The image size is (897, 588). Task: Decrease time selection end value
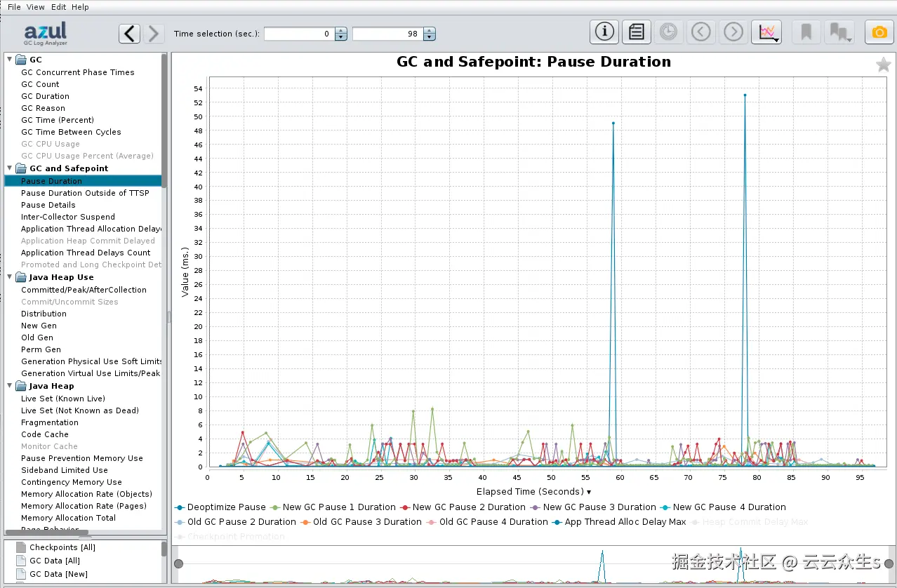tap(430, 37)
